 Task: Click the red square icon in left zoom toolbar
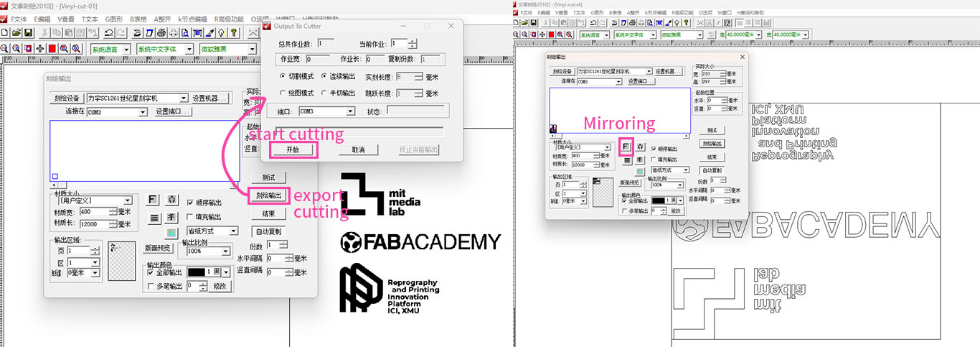pyautogui.click(x=52, y=48)
